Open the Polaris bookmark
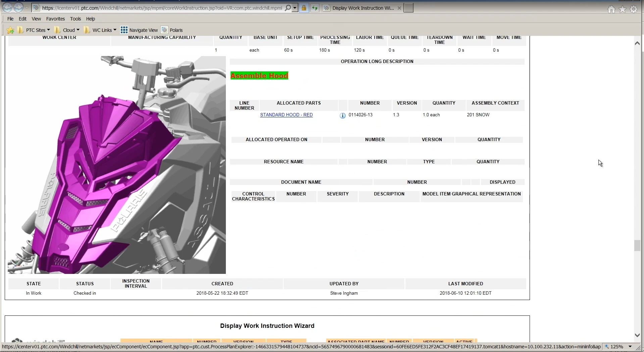The height and width of the screenshot is (352, 644). (172, 30)
